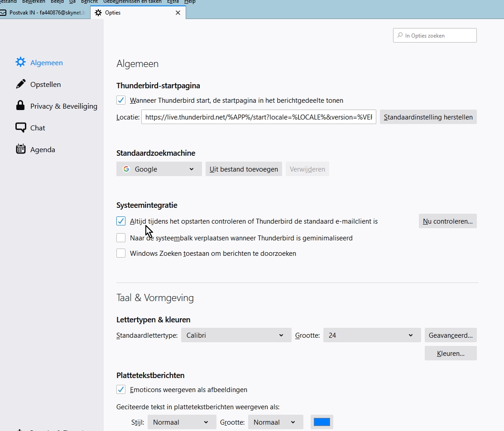Enable Windows Zoeken to search messages

tap(121, 254)
